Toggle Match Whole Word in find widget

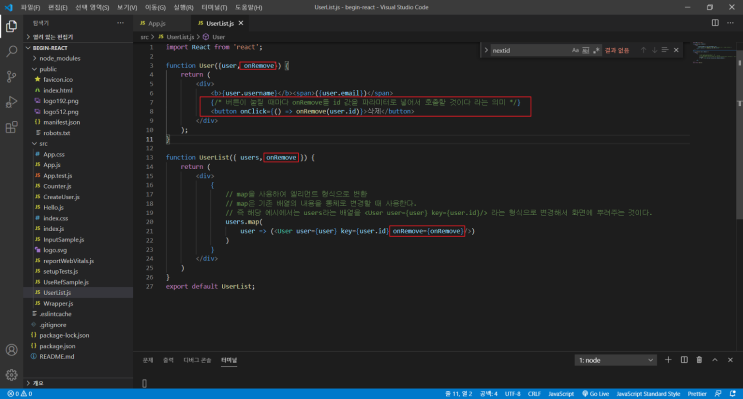point(586,50)
